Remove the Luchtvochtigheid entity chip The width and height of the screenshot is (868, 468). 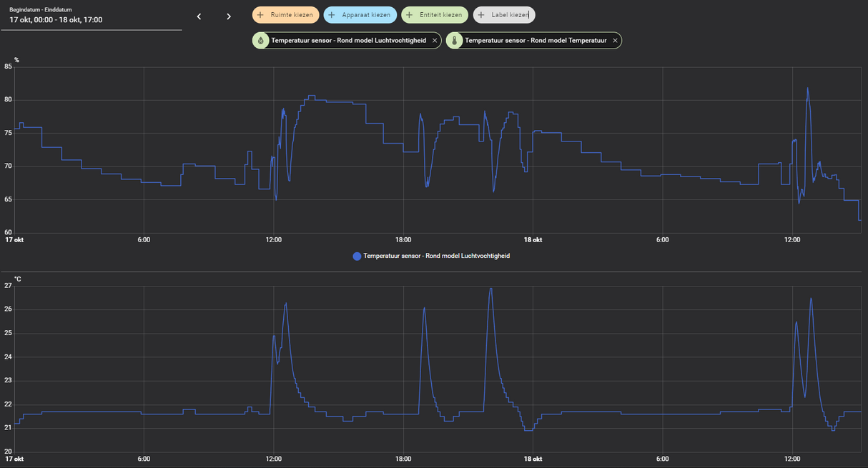[x=435, y=41]
